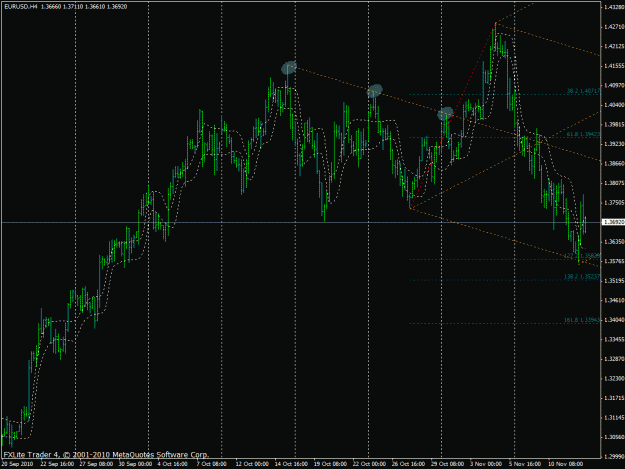Click the 1.42710 price axis label
Image resolution: width=625 pixels, height=469 pixels.
[x=614, y=27]
